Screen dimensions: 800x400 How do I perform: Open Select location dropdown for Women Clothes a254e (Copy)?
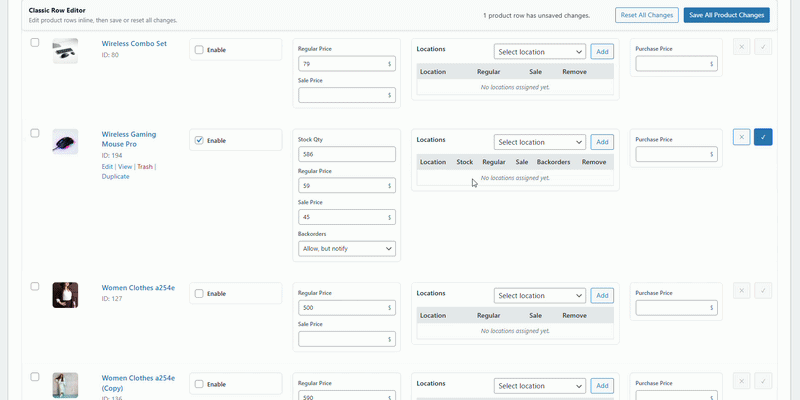pyautogui.click(x=540, y=386)
